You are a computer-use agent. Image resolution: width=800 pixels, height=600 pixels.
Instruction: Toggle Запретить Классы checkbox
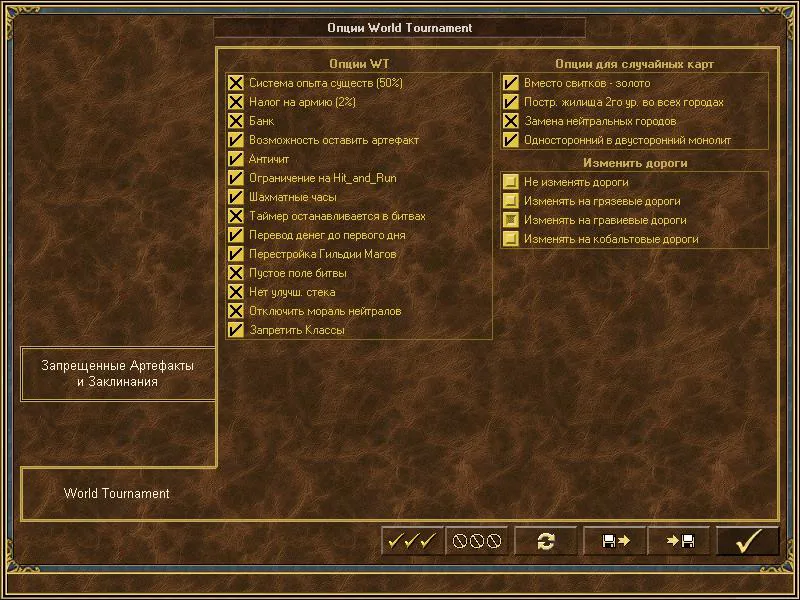click(x=236, y=330)
